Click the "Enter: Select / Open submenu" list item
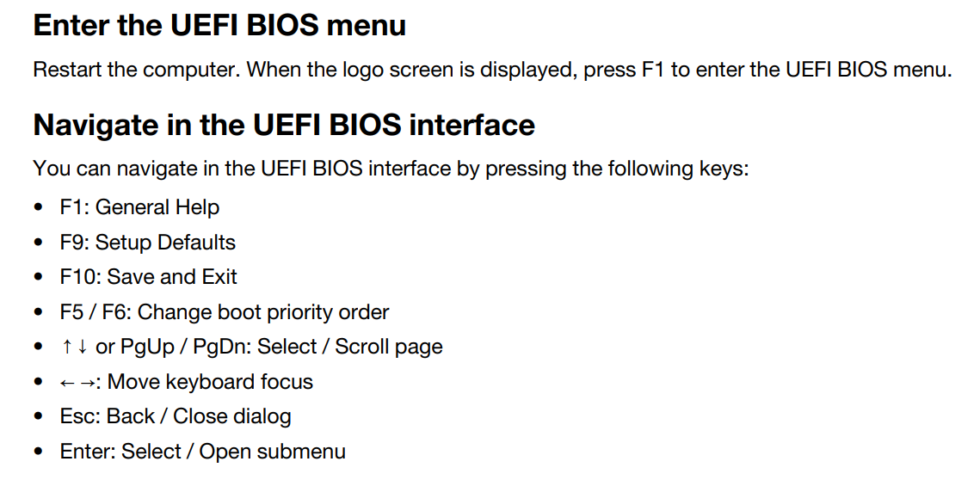This screenshot has width=980, height=480. (x=202, y=452)
